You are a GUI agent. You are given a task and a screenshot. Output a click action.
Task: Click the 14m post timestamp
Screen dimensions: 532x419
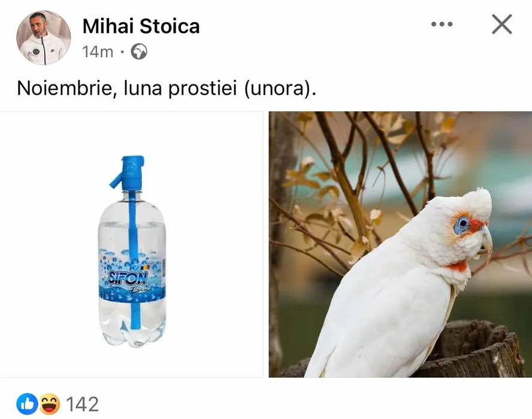98,52
